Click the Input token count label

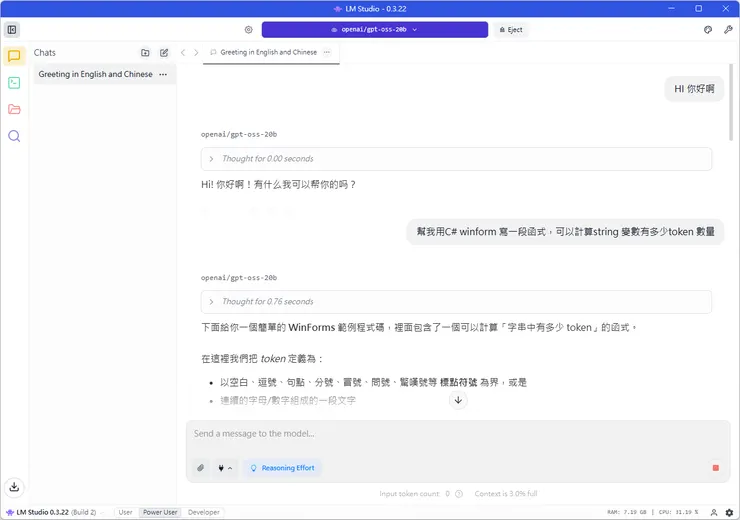click(410, 494)
